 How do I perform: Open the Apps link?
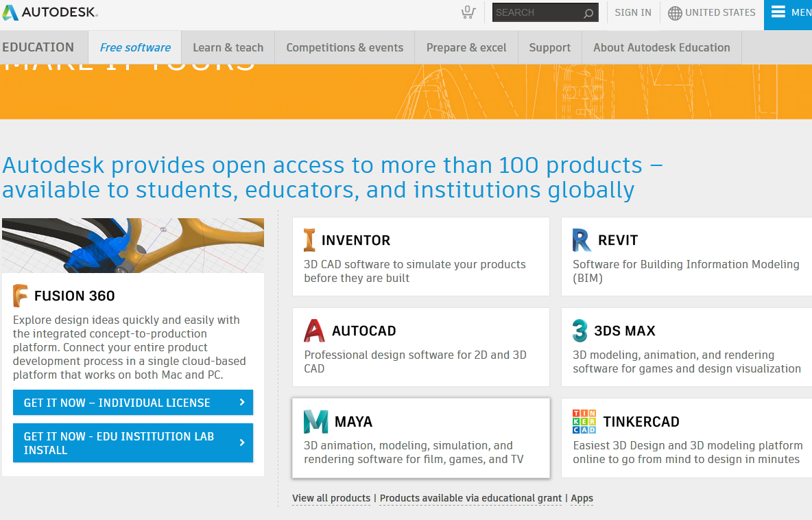[582, 498]
